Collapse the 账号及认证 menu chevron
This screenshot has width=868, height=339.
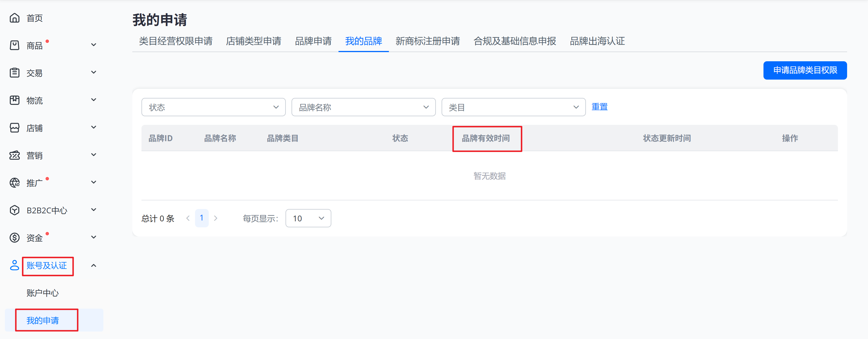tap(94, 265)
